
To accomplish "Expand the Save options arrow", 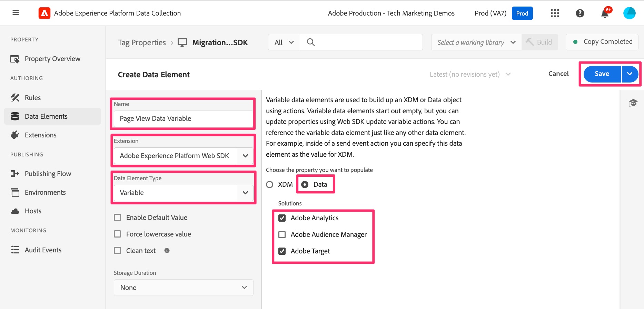I will 630,74.
